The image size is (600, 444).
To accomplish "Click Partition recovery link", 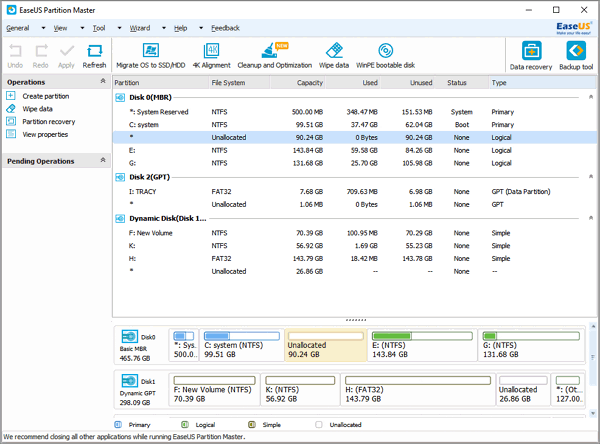I will point(49,122).
